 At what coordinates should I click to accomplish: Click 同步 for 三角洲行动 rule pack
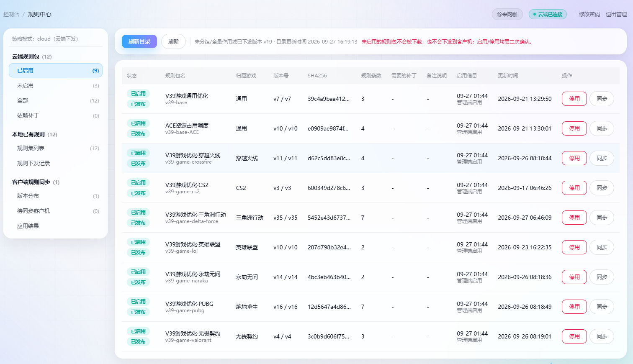[602, 218]
